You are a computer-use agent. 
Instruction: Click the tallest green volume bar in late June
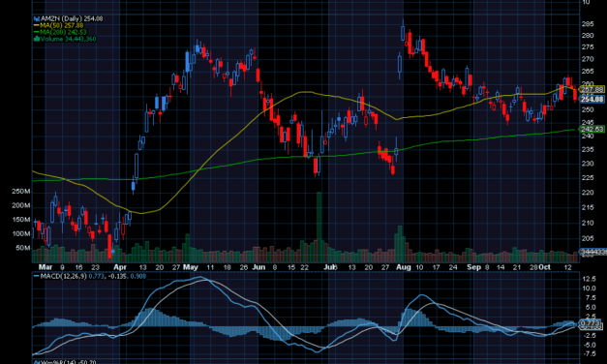click(x=319, y=227)
